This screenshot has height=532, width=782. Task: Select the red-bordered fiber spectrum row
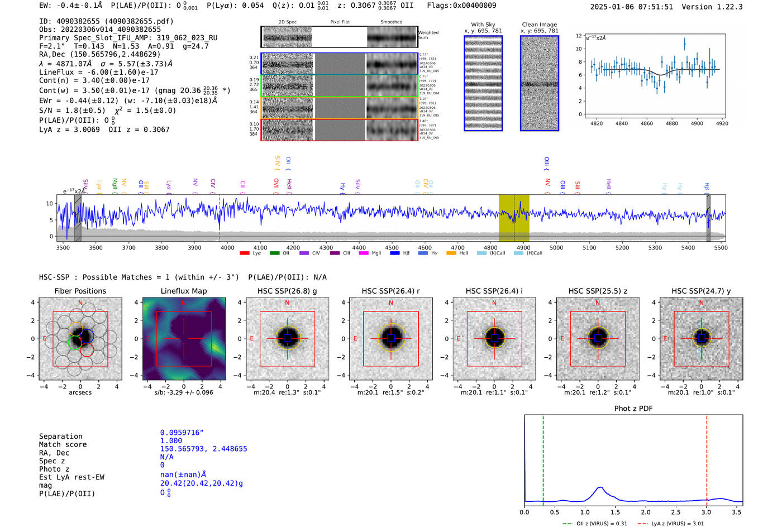tap(339, 130)
